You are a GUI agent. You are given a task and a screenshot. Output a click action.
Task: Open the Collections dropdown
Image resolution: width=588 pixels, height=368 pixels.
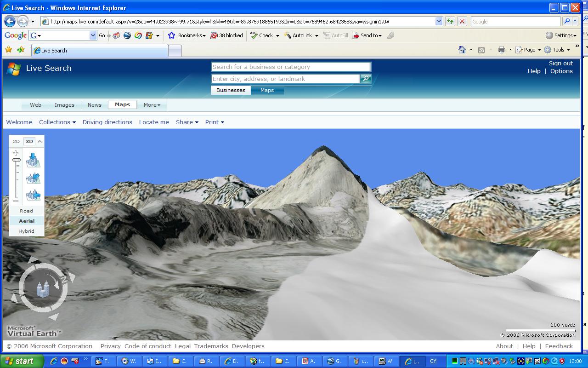[x=57, y=122]
